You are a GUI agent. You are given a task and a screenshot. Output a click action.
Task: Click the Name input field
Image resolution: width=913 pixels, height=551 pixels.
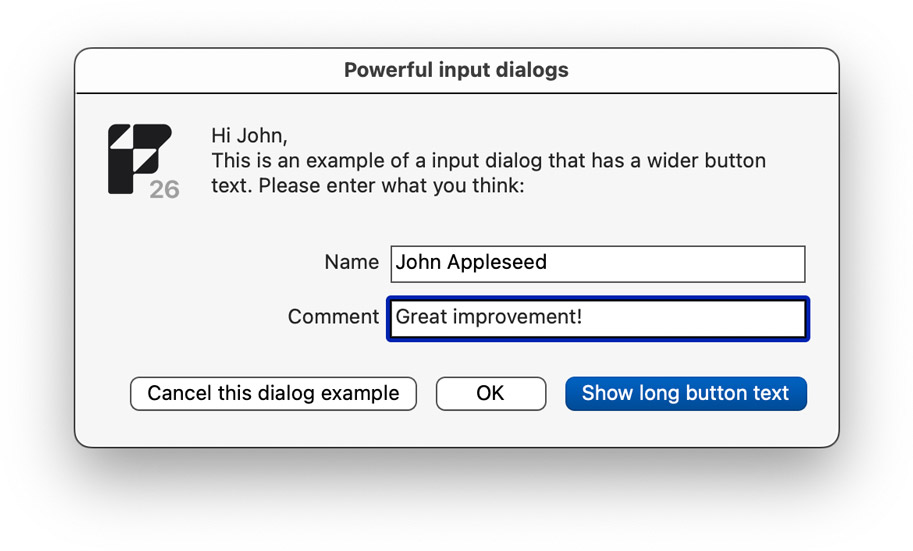597,264
